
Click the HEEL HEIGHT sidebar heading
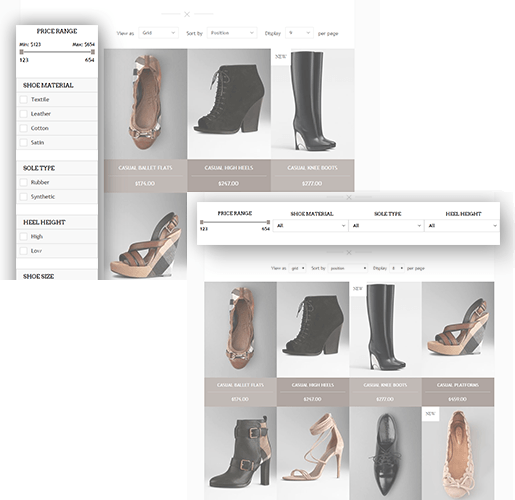coord(44,222)
